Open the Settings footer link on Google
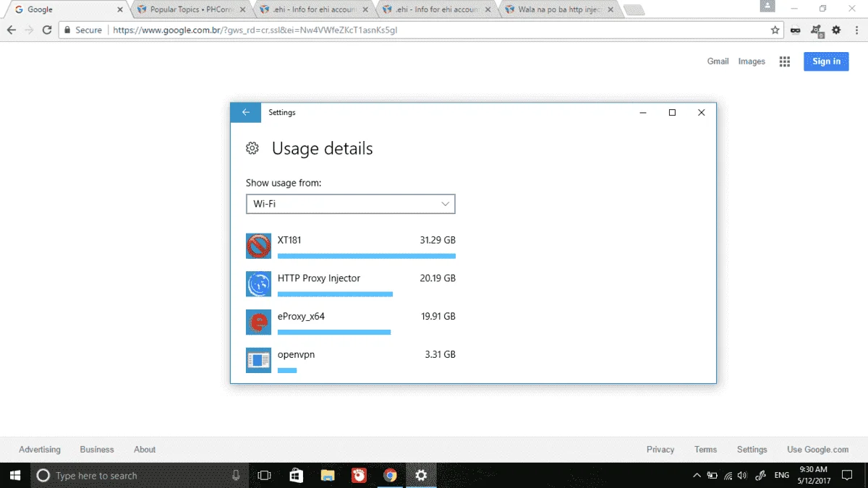The height and width of the screenshot is (488, 868). (x=752, y=450)
